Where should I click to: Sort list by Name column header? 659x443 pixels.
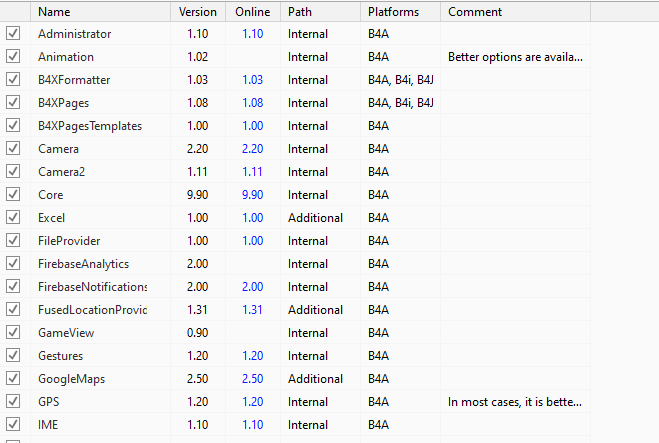(54, 12)
